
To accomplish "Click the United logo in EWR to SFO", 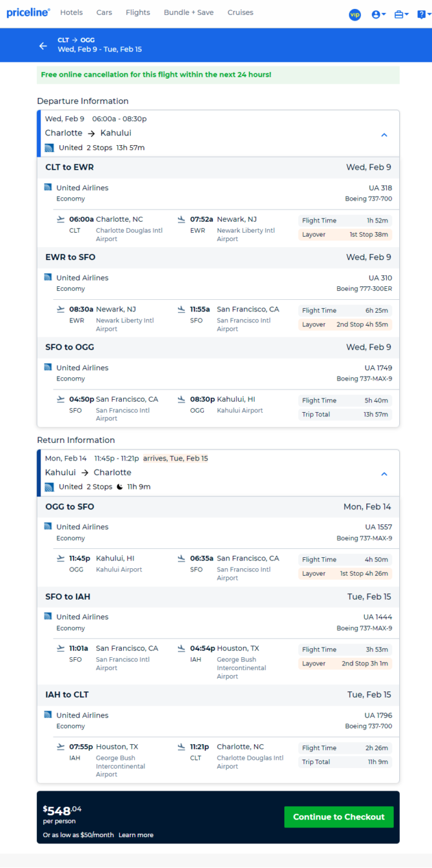I will (48, 277).
